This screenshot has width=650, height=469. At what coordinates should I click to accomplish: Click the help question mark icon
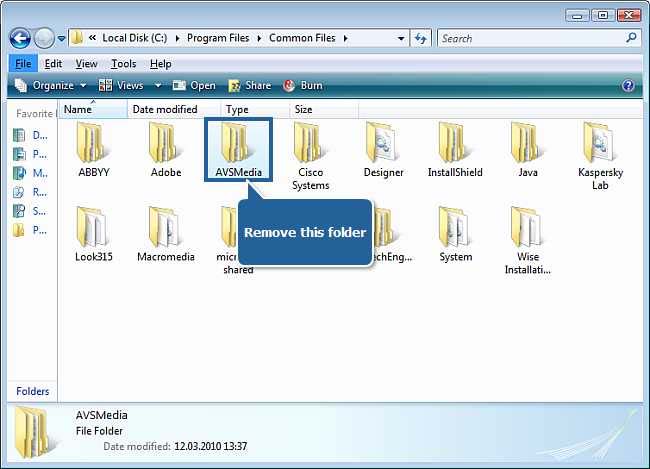pos(628,86)
